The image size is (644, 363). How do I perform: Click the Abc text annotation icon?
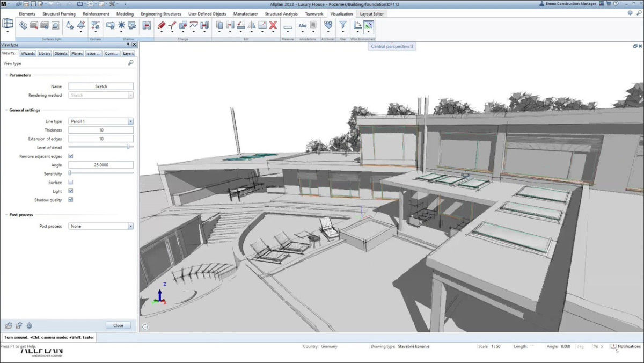tap(303, 25)
